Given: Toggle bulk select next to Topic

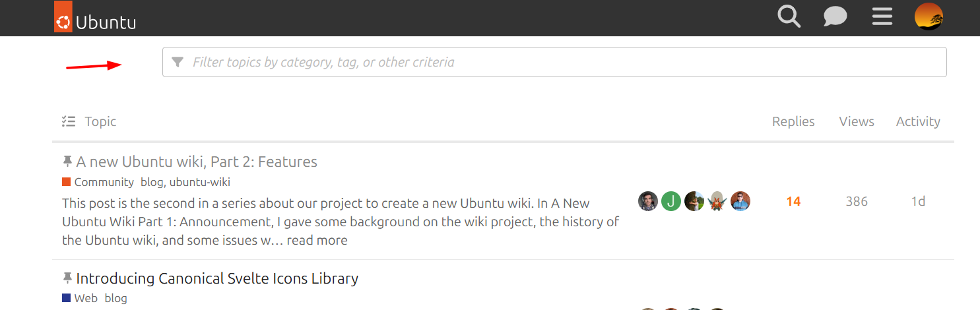Looking at the screenshot, I should pos(69,121).
